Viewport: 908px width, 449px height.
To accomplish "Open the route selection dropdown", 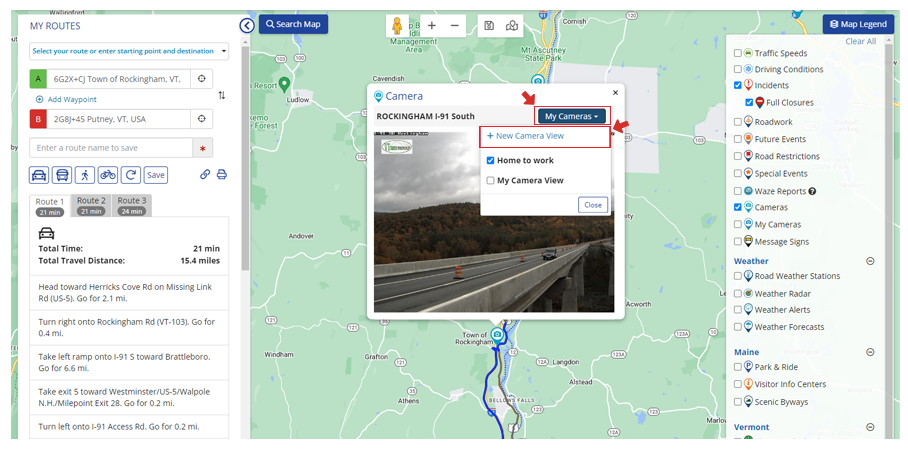I will (x=129, y=51).
